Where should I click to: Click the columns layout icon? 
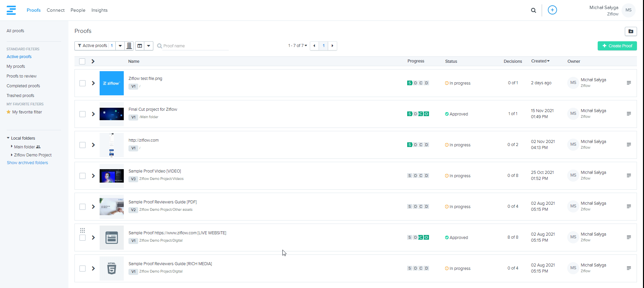pyautogui.click(x=140, y=46)
